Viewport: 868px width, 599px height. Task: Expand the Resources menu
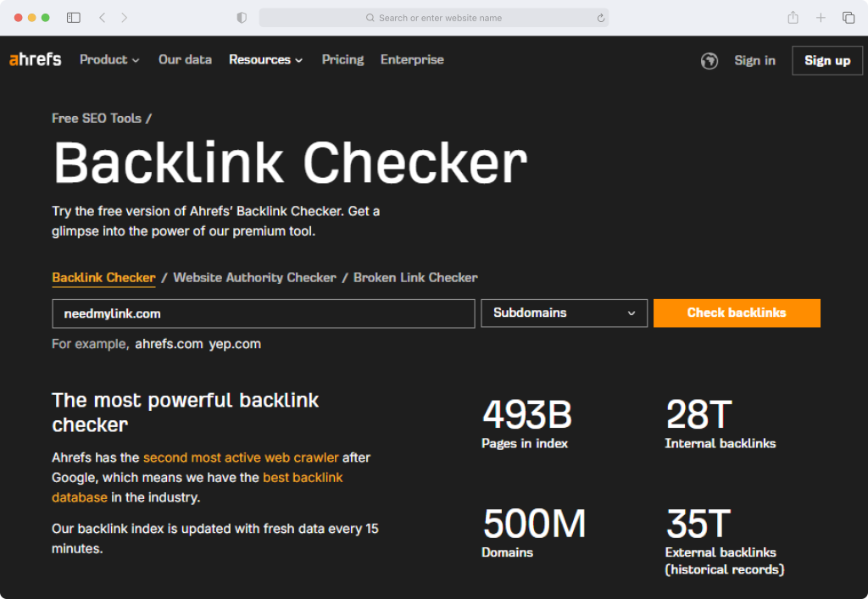(x=266, y=60)
